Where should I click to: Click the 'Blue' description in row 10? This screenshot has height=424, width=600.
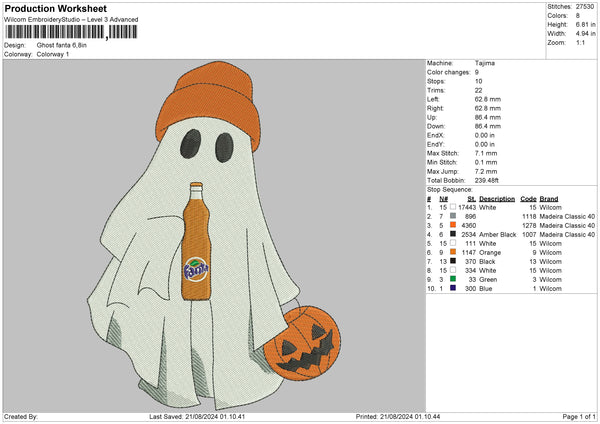coord(486,289)
